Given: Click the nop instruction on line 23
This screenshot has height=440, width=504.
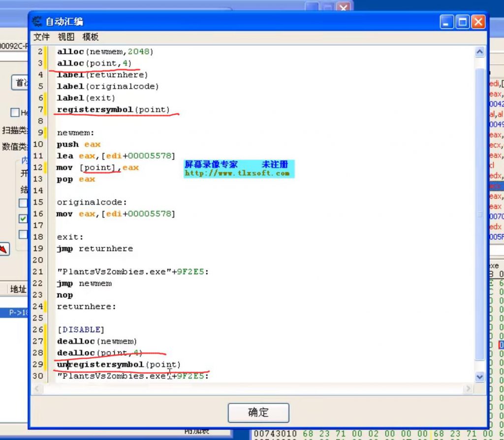Looking at the screenshot, I should coord(65,295).
